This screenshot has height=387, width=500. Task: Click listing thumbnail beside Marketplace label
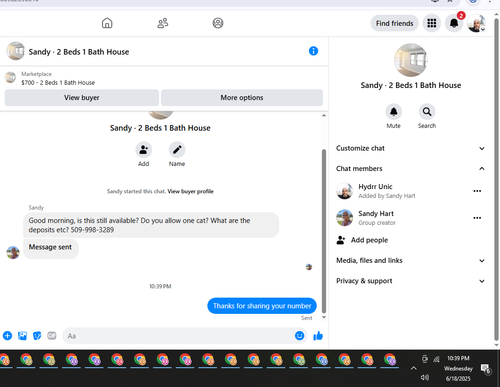click(x=10, y=77)
